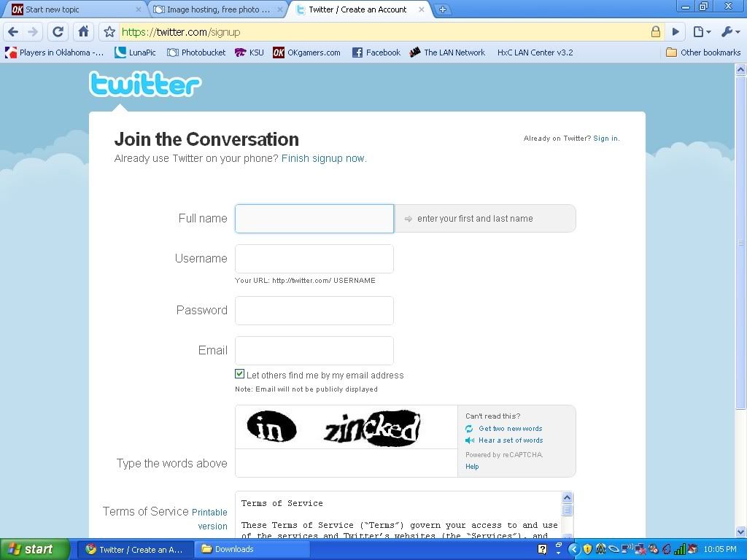This screenshot has height=560, width=747.
Task: Switch to the 'Image hosting, free photo' tab
Action: [217, 9]
